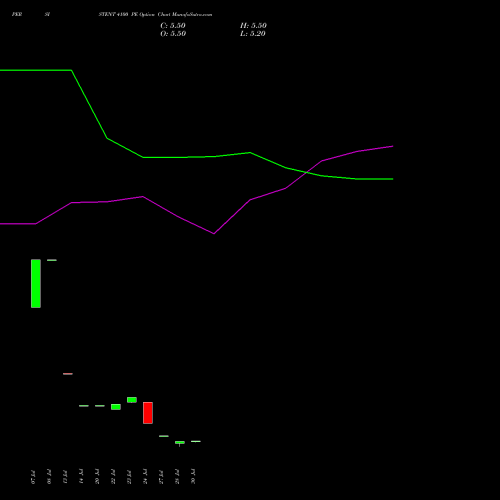Image resolution: width=500 pixels, height=500 pixels.
Task: Click the 14 Jul date label on the axis
Action: (x=81, y=477)
